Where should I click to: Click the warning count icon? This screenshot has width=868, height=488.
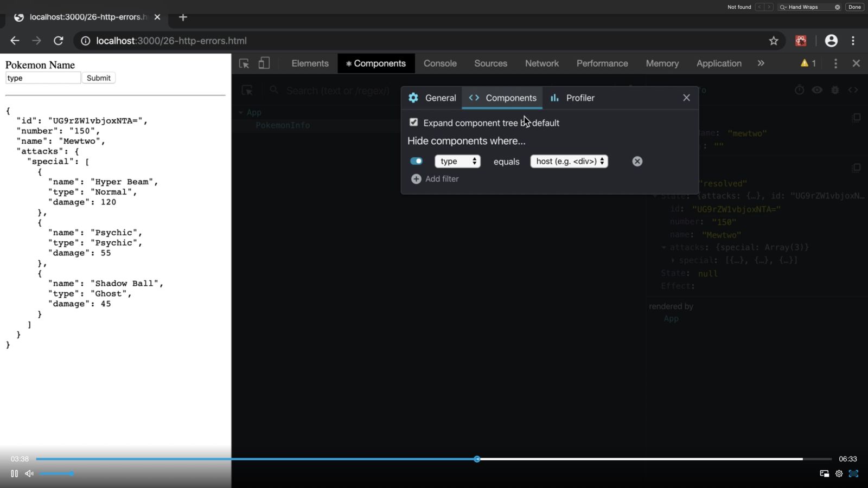click(x=808, y=63)
